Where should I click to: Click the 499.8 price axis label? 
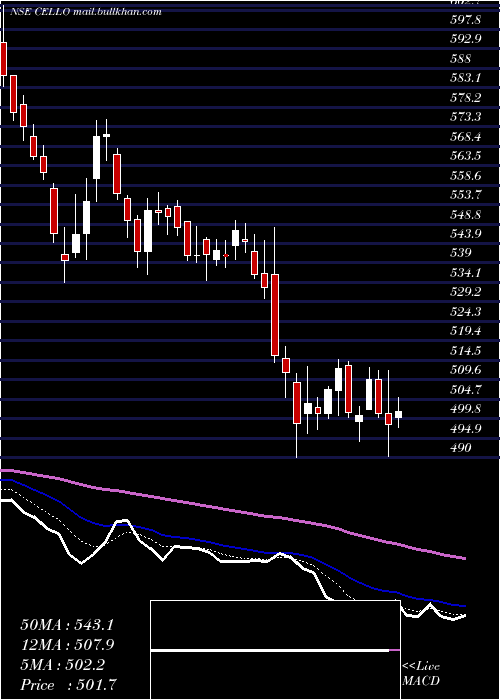(x=465, y=409)
